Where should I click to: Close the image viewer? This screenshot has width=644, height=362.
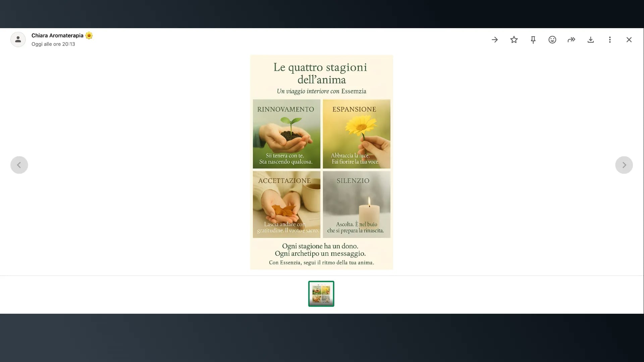(x=629, y=40)
